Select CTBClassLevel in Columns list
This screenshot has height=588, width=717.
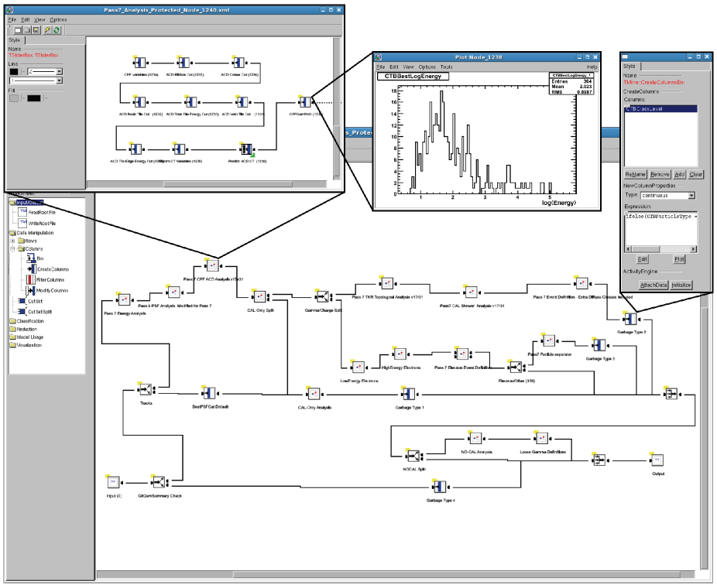[660, 109]
